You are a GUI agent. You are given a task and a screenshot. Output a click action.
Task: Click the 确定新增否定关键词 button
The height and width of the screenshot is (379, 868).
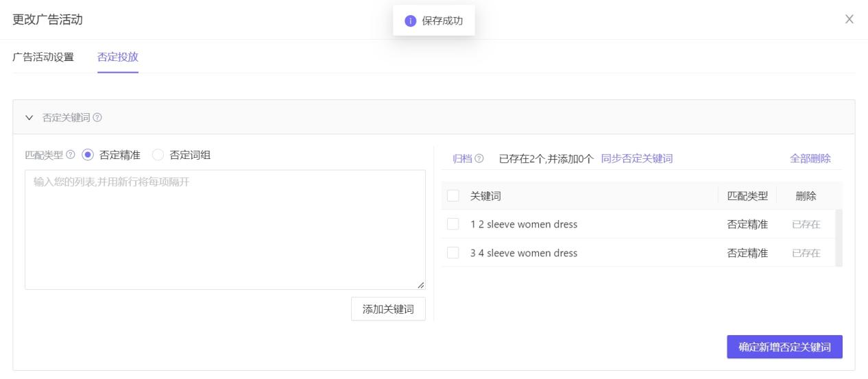tap(784, 347)
